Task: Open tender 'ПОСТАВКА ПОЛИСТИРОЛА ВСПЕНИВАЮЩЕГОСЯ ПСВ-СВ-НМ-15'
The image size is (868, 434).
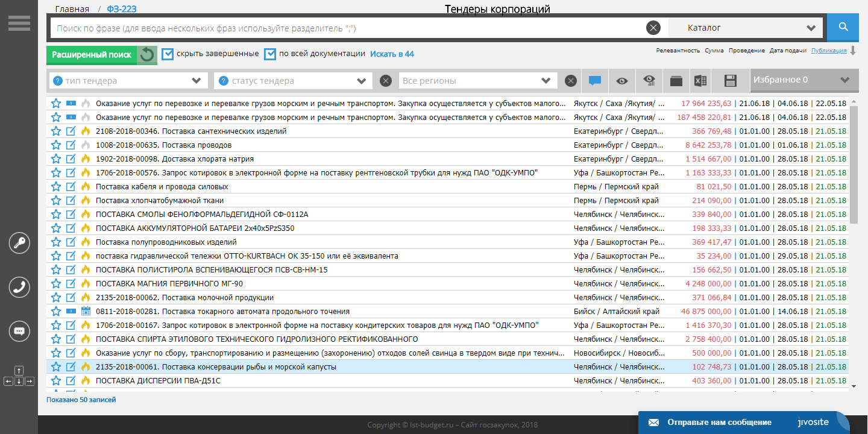Action: [x=212, y=270]
